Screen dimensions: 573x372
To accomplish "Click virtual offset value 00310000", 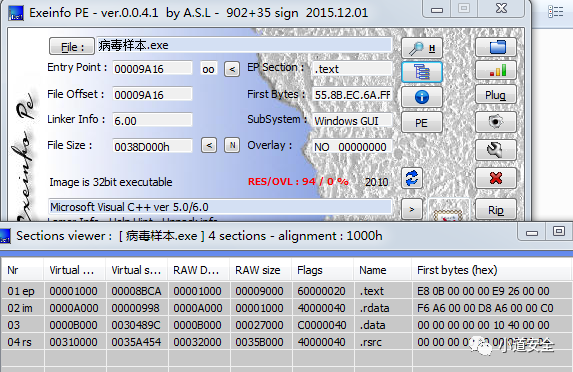I will [x=74, y=342].
